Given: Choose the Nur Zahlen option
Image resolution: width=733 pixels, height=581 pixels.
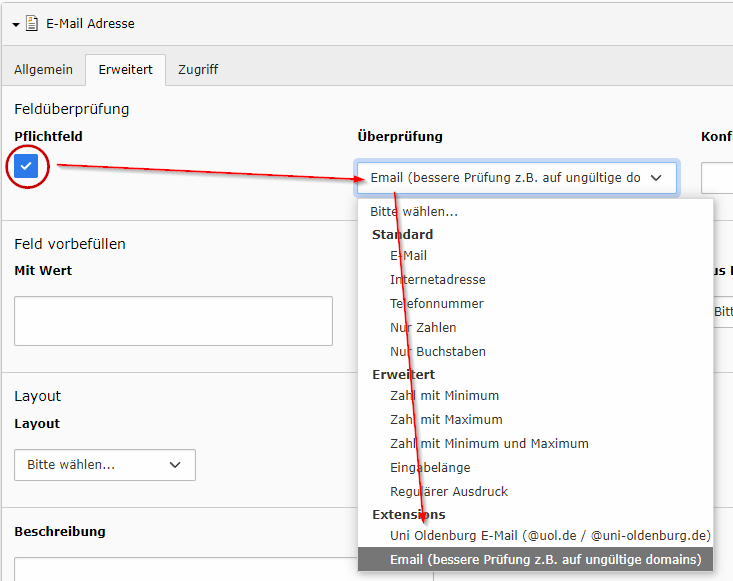Looking at the screenshot, I should [423, 328].
